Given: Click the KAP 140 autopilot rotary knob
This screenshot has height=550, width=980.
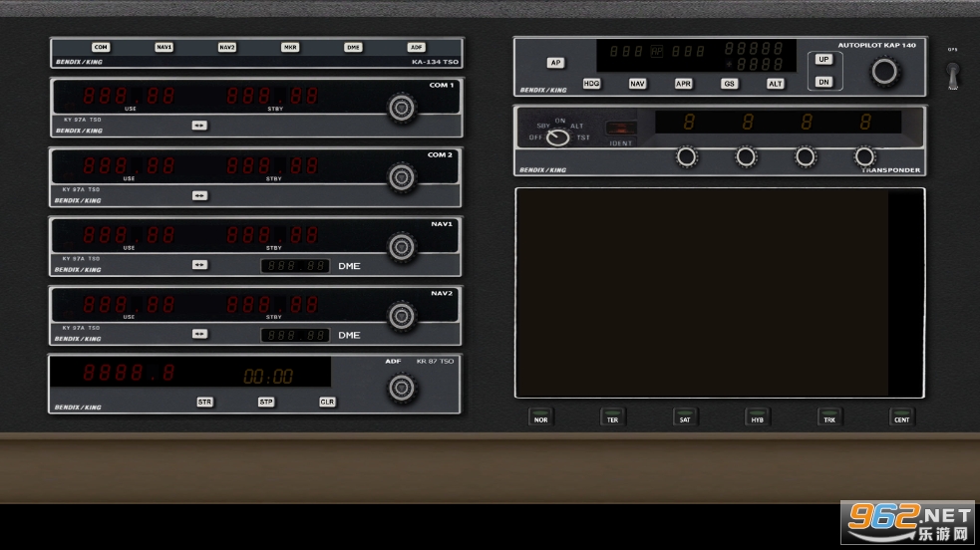Looking at the screenshot, I should (x=884, y=72).
